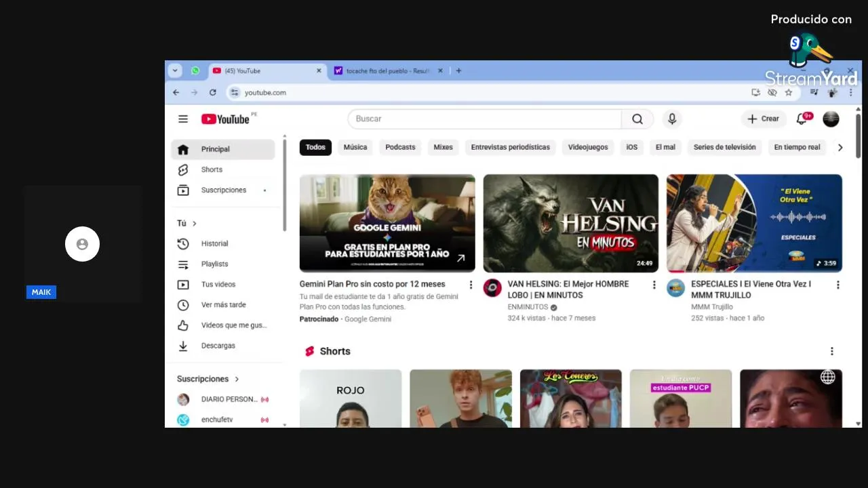Open the Chrome three-dot menu
Viewport: 868px width, 488px height.
pos(850,92)
